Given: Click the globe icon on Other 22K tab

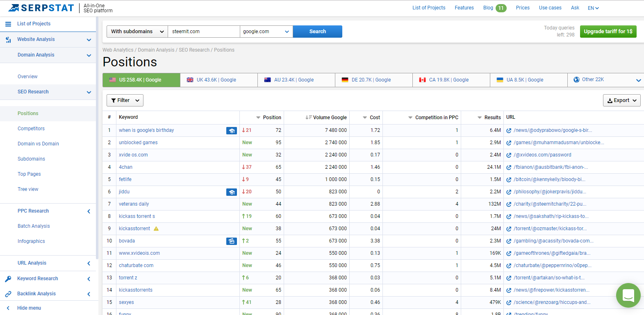Looking at the screenshot, I should 576,80.
